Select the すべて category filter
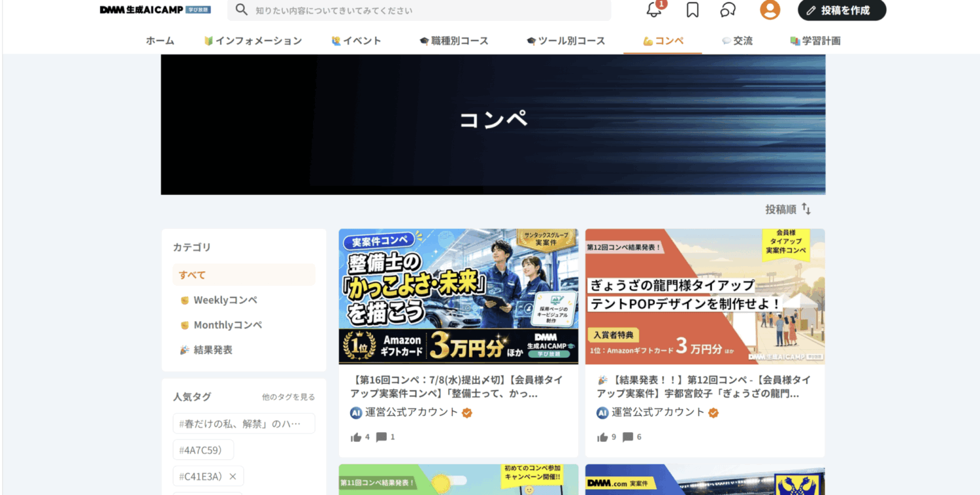The width and height of the screenshot is (980, 495). [244, 275]
